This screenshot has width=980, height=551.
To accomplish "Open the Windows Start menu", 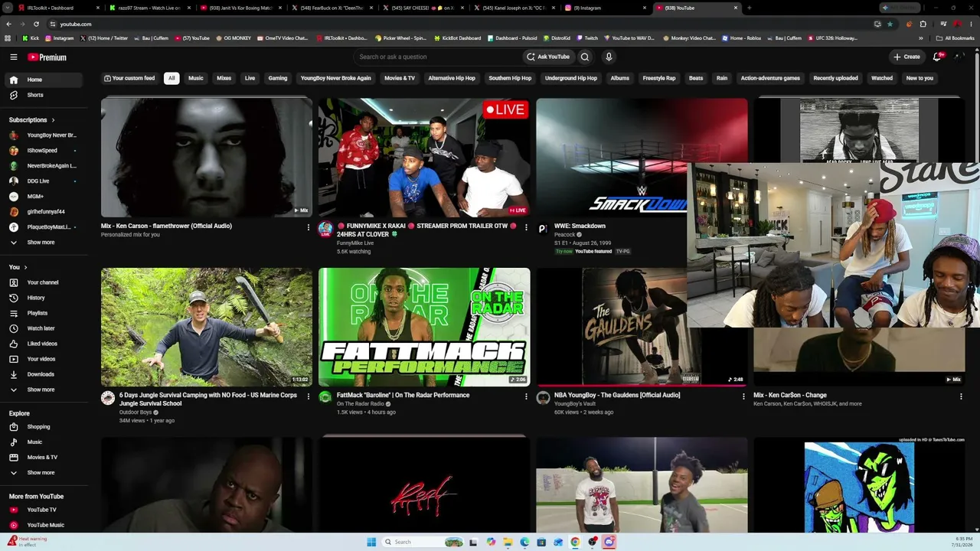I will click(x=371, y=542).
